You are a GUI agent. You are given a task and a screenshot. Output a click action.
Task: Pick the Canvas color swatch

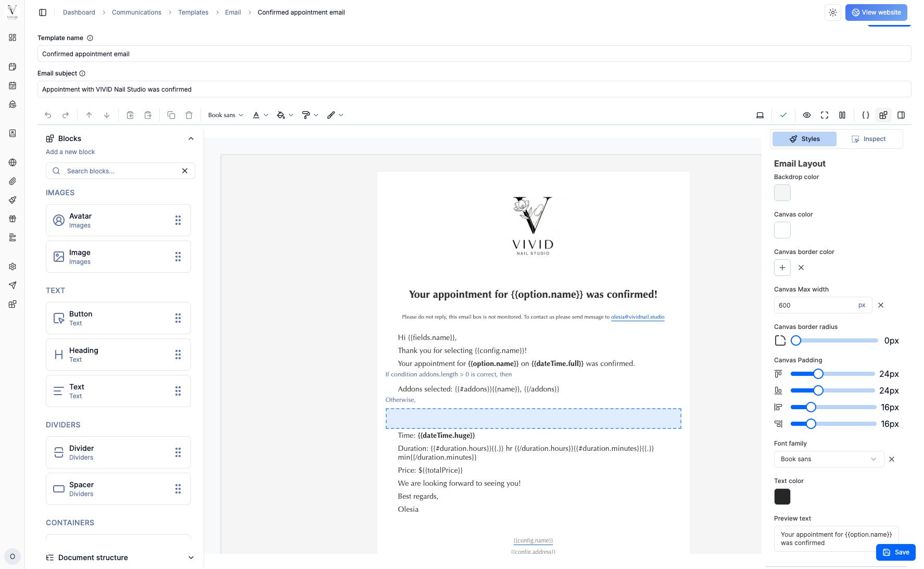(782, 230)
